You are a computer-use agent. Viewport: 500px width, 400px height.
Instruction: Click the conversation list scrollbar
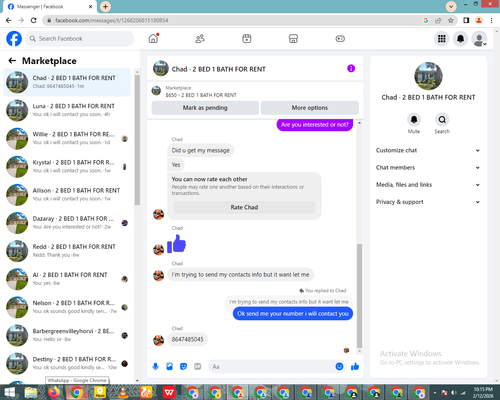(137, 140)
